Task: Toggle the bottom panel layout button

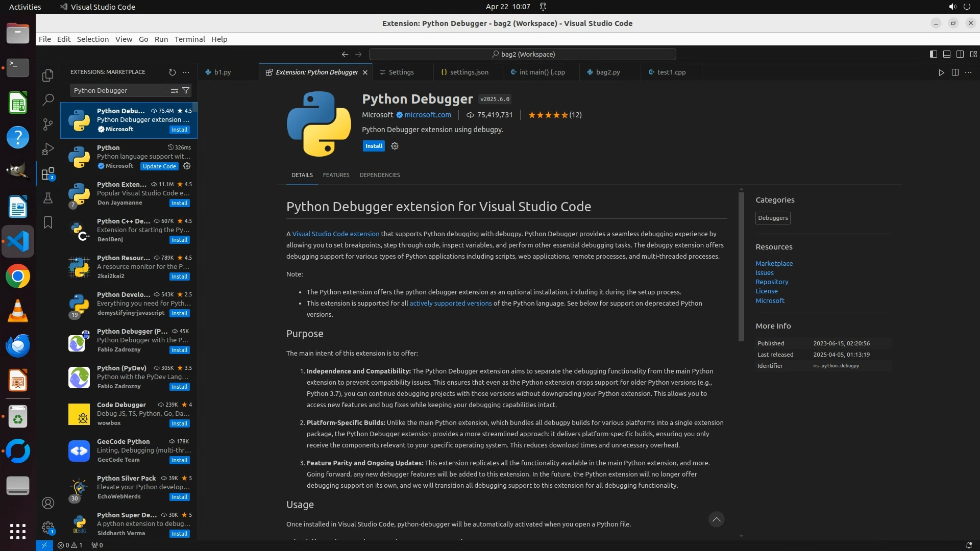Action: point(946,54)
